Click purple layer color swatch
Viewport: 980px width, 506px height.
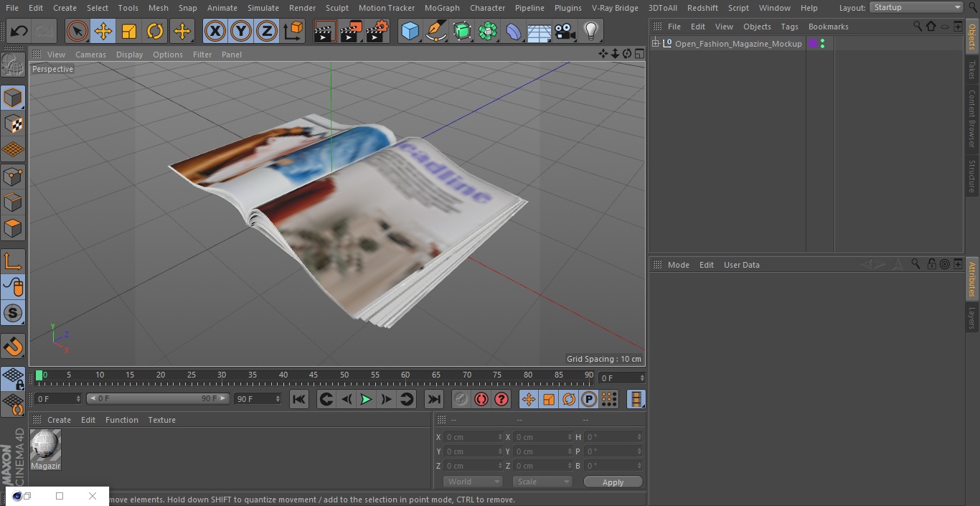tap(813, 44)
